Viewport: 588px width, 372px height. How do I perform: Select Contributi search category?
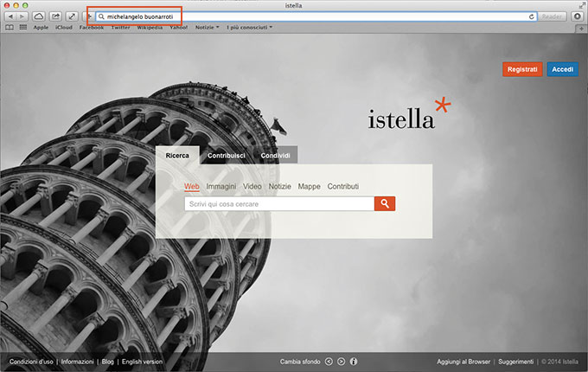coord(343,186)
